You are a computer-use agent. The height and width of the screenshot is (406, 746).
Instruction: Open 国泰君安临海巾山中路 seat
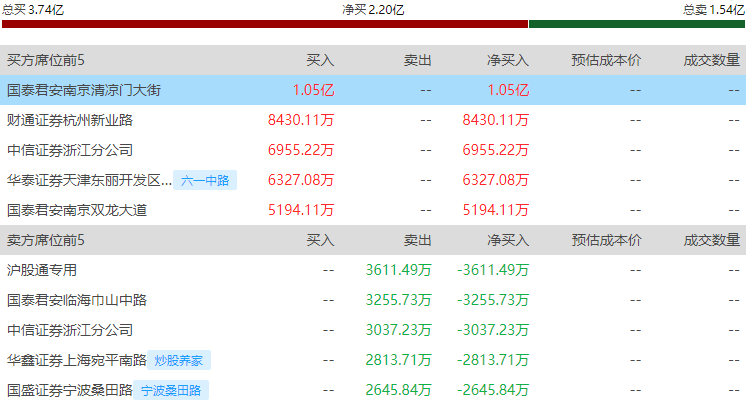77,300
